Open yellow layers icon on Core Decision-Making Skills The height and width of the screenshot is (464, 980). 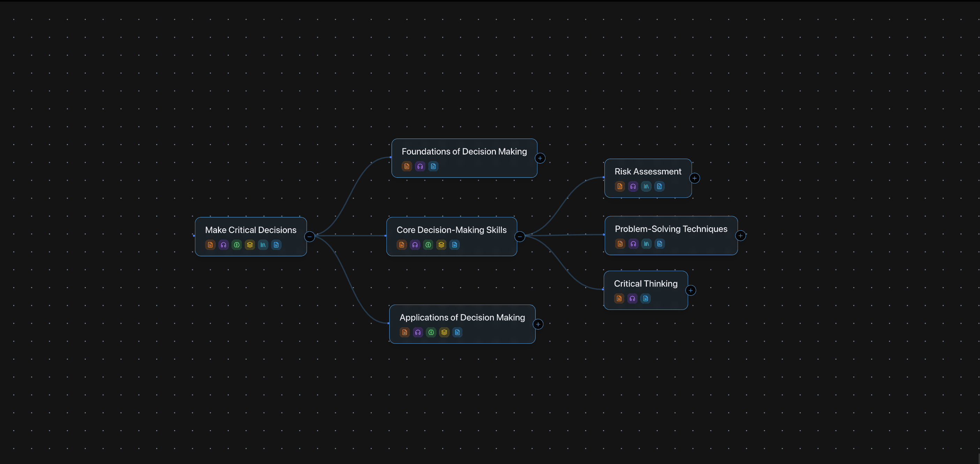click(x=441, y=245)
